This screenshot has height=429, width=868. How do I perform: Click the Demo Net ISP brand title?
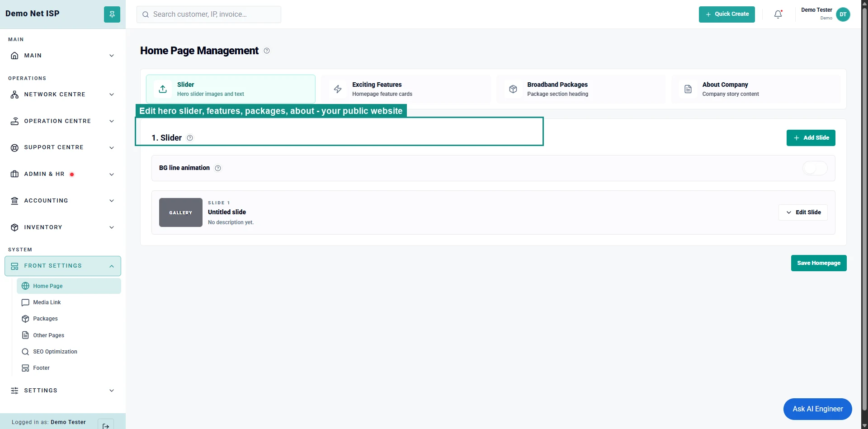tap(33, 14)
